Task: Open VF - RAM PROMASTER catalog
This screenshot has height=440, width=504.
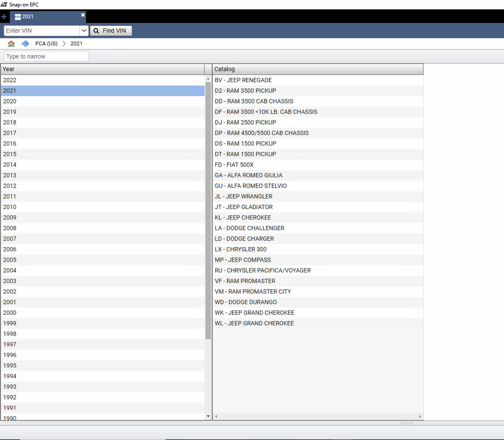Action: click(318, 281)
